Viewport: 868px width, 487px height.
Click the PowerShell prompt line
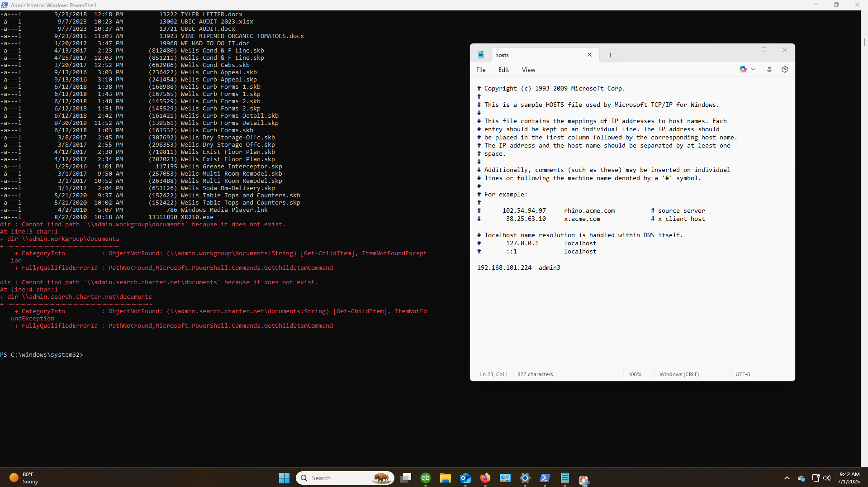pos(42,354)
